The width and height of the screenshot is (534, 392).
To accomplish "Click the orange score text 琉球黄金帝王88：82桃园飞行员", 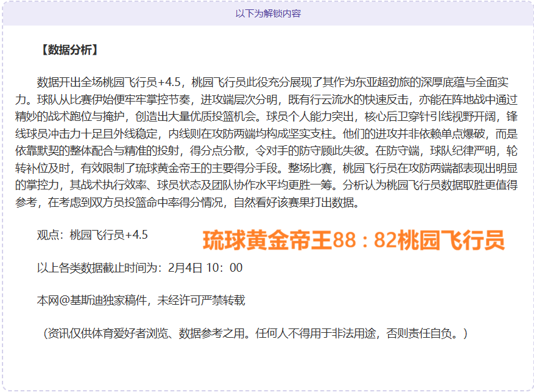I will 353,239.
